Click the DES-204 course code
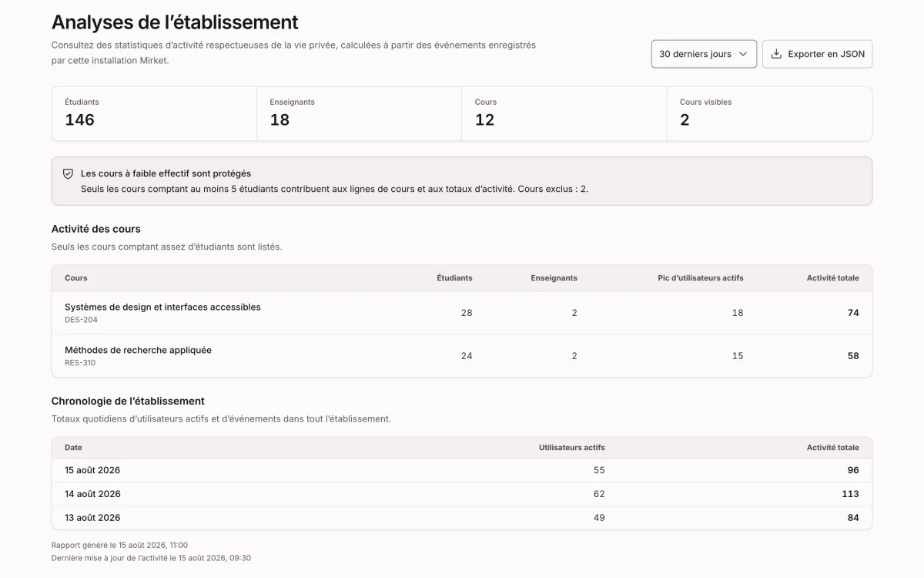 point(81,320)
